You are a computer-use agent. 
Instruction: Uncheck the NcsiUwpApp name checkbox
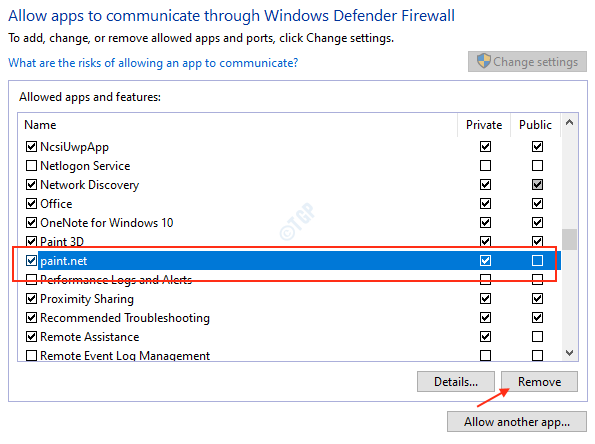31,146
